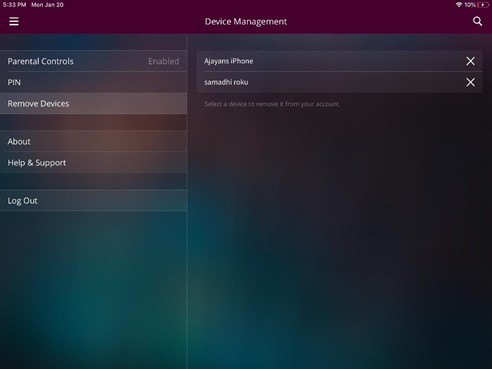Select the Remove Devices option
Screen dimensions: 492x369
[x=93, y=103]
